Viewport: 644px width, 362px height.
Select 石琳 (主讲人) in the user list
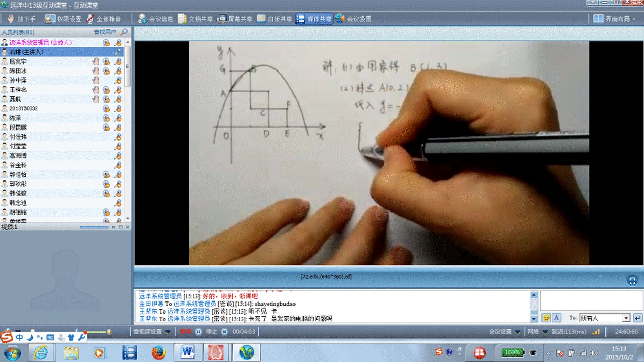coord(27,52)
